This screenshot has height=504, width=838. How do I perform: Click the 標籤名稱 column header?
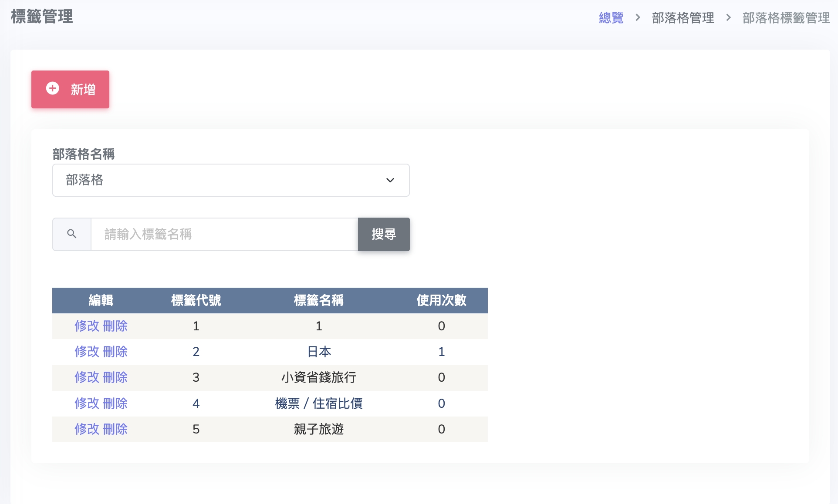(x=319, y=300)
